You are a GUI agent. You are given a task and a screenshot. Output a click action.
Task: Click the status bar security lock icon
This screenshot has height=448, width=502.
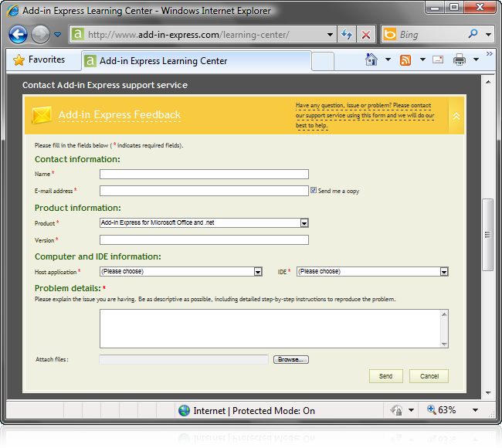coord(396,410)
